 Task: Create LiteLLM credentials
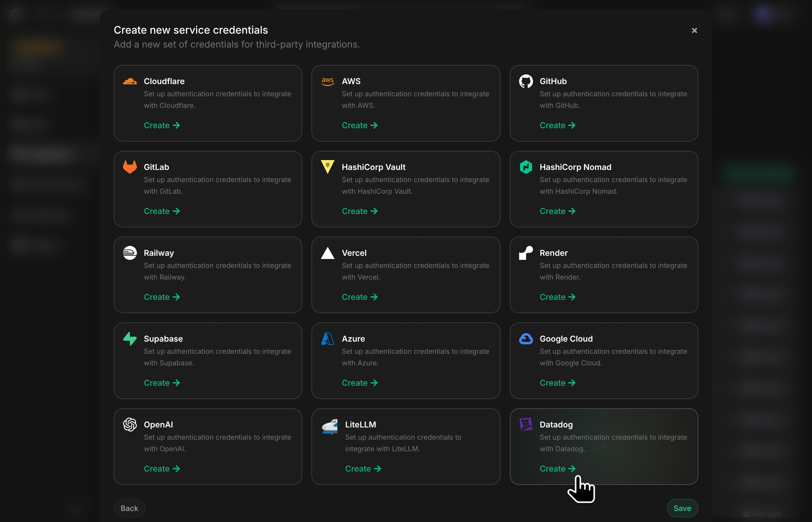(x=363, y=468)
